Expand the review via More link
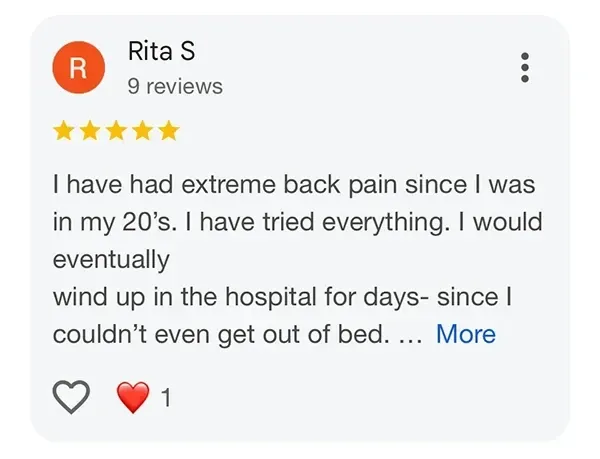This screenshot has width=600, height=459. point(465,334)
